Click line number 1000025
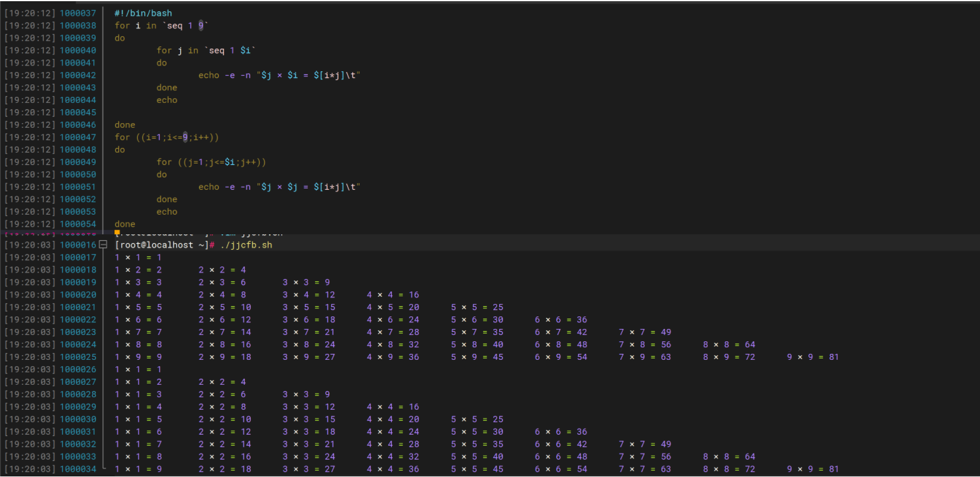 [x=78, y=357]
